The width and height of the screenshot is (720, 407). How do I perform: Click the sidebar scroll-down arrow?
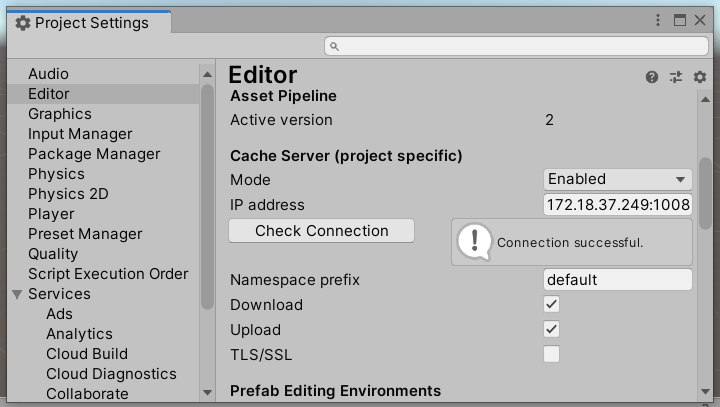207,392
